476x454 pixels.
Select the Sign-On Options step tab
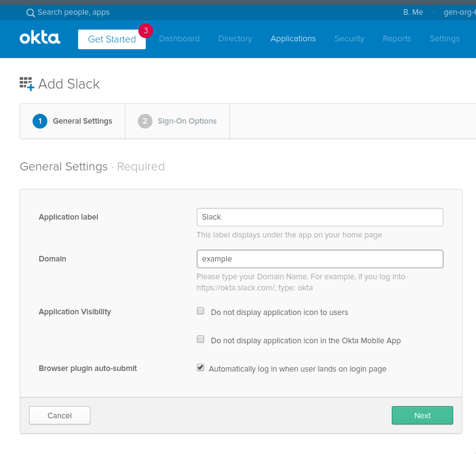pos(177,121)
